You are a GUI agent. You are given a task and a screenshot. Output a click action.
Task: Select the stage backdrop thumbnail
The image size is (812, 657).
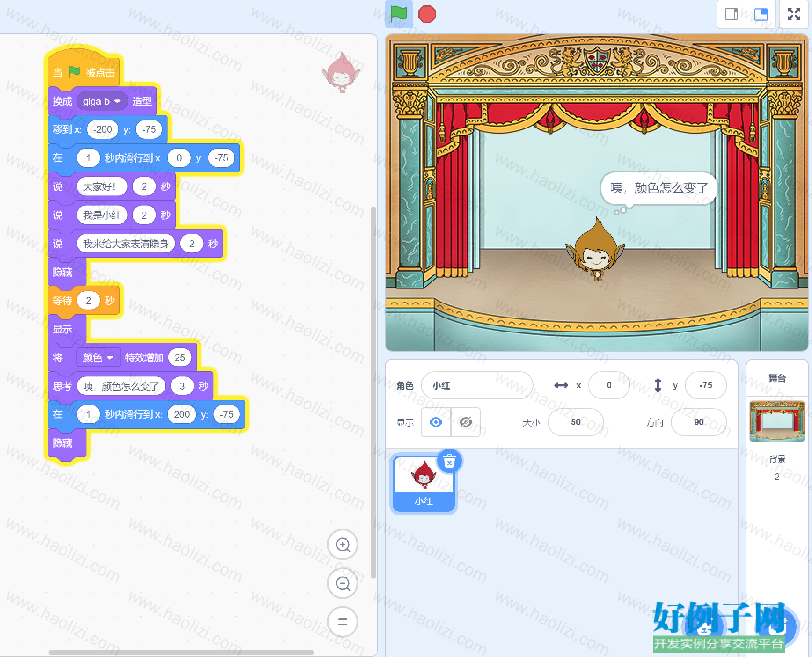pyautogui.click(x=777, y=421)
